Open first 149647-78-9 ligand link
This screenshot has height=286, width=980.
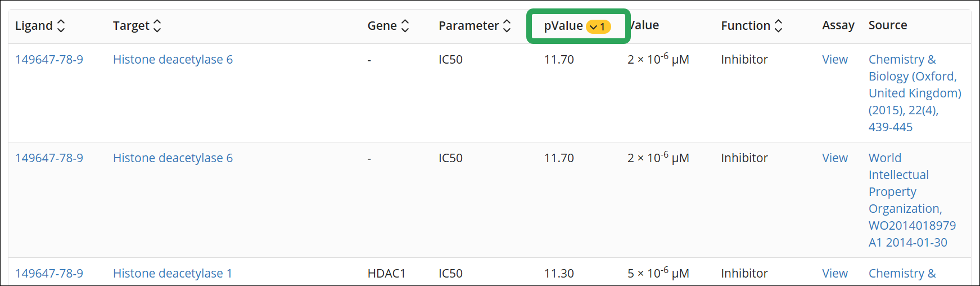tap(49, 60)
